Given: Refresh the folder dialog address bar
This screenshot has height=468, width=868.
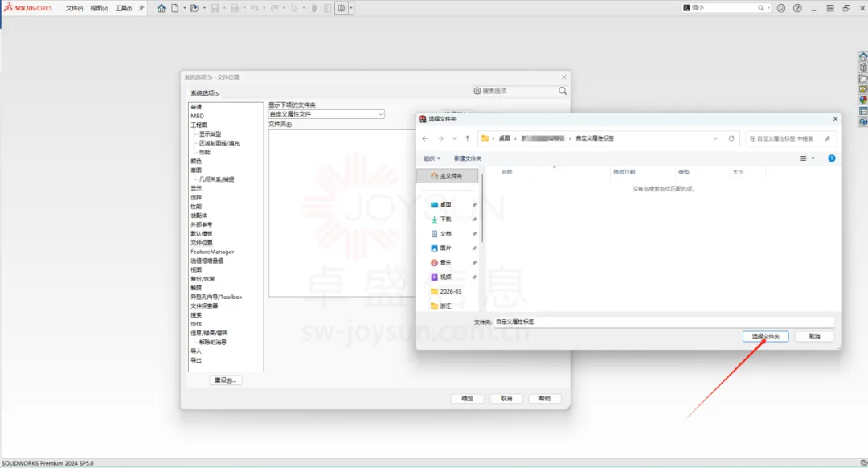Looking at the screenshot, I should tap(731, 138).
